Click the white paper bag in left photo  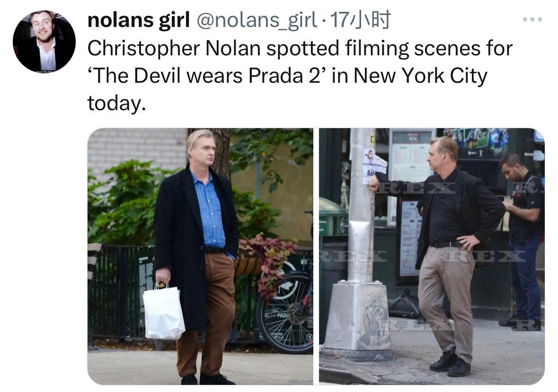[164, 311]
